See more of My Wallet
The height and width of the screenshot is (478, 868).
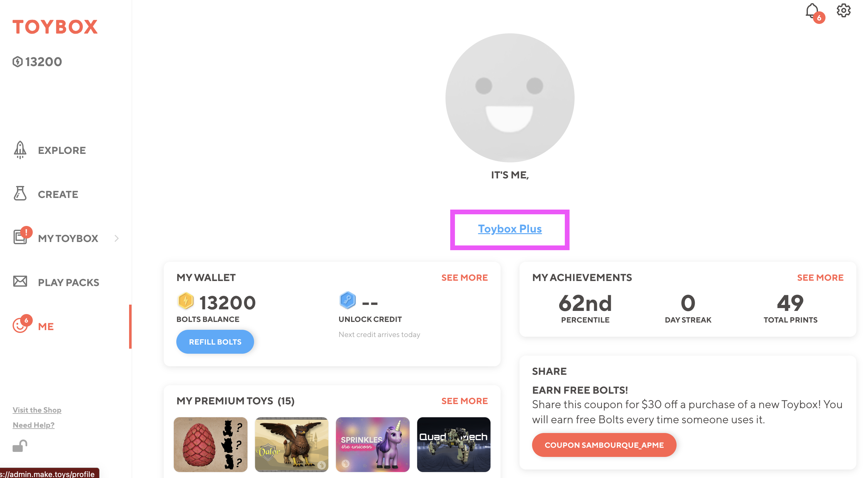coord(464,278)
